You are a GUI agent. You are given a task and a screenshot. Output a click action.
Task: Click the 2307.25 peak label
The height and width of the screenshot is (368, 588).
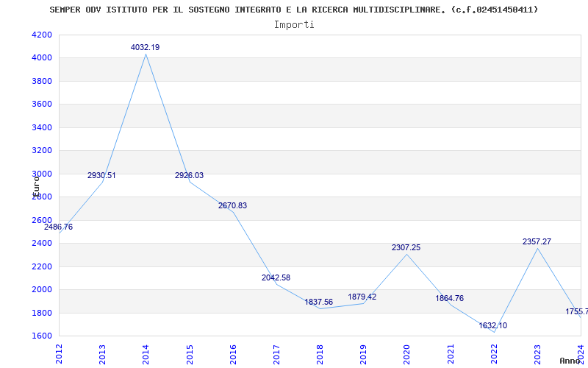[406, 248]
